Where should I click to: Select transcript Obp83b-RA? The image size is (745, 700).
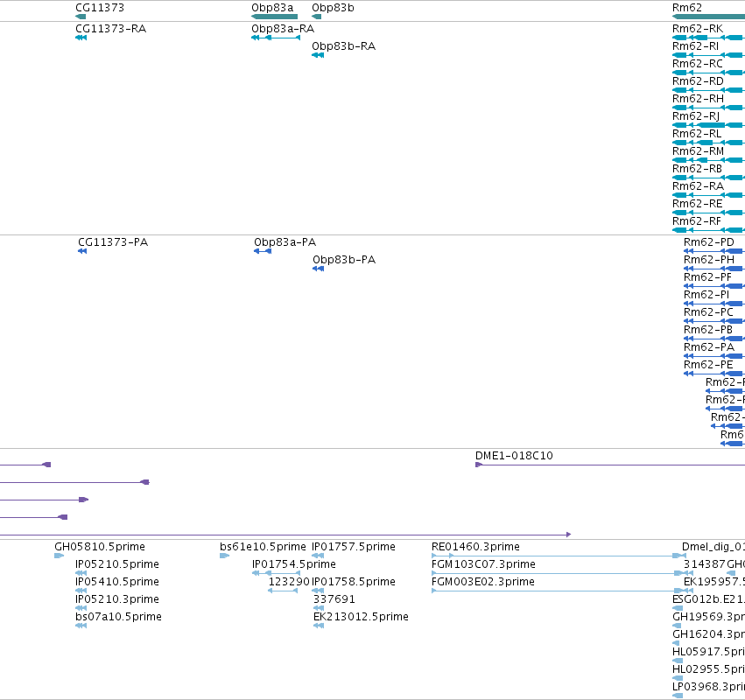click(x=343, y=46)
